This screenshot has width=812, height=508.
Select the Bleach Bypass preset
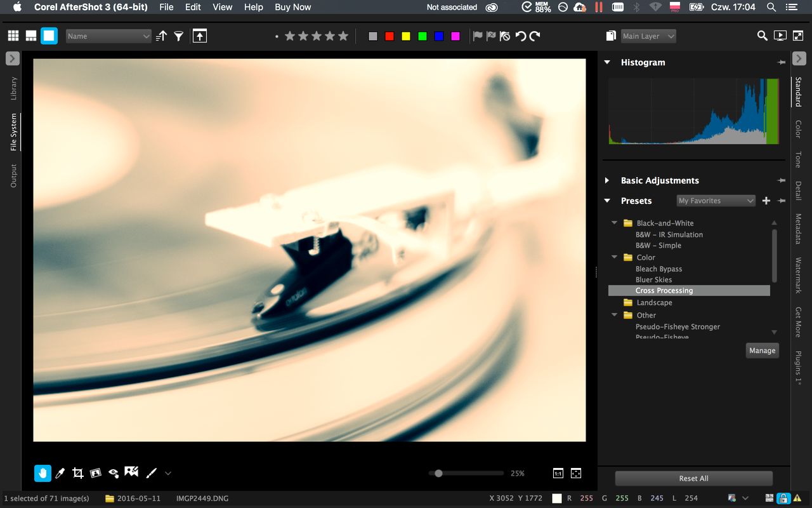(x=658, y=269)
